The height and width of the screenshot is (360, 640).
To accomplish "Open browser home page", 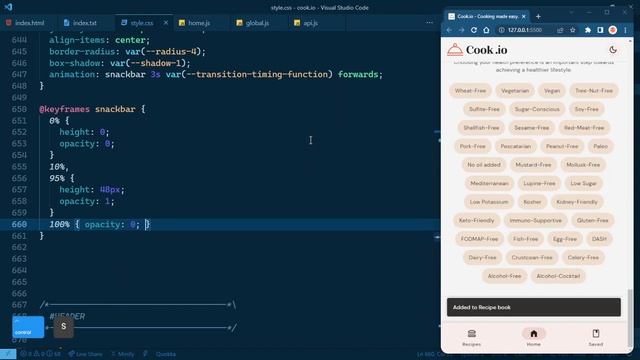I will pyautogui.click(x=486, y=30).
